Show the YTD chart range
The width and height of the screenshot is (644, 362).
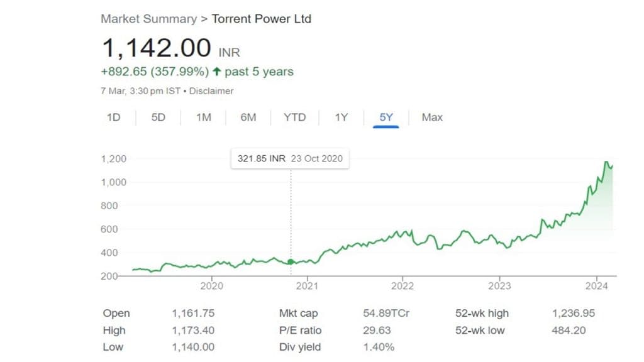click(x=294, y=117)
